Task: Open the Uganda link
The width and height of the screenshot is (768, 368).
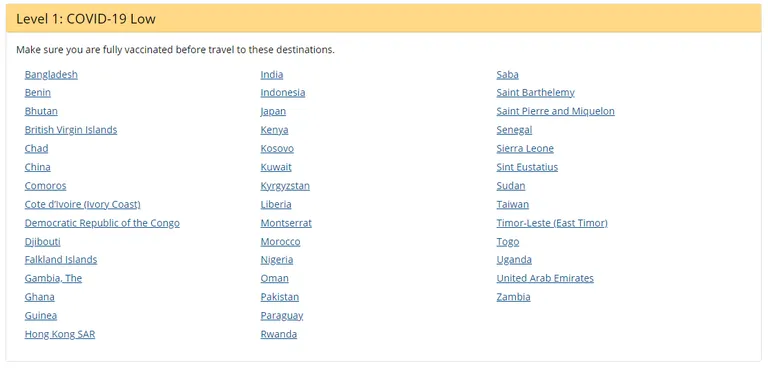Action: 514,260
